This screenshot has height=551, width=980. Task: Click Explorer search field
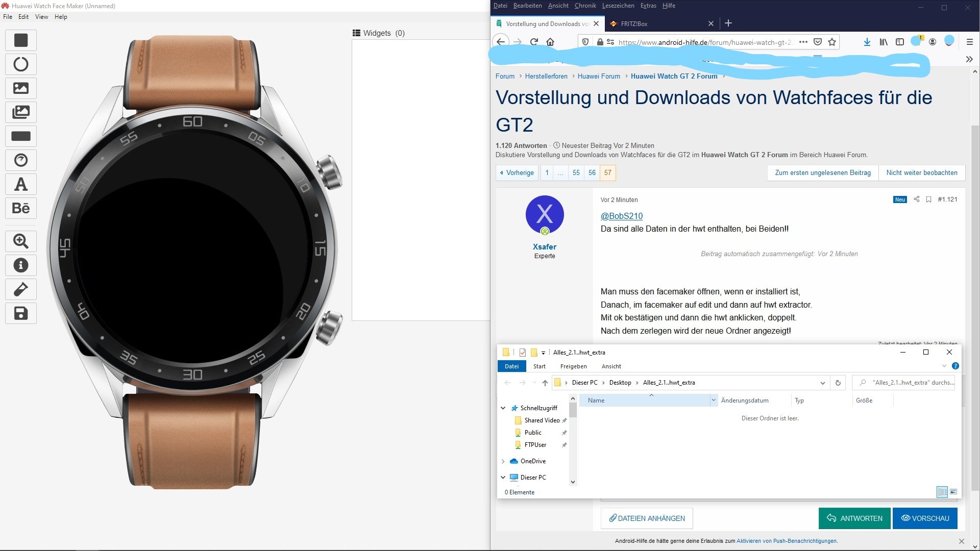pos(903,383)
